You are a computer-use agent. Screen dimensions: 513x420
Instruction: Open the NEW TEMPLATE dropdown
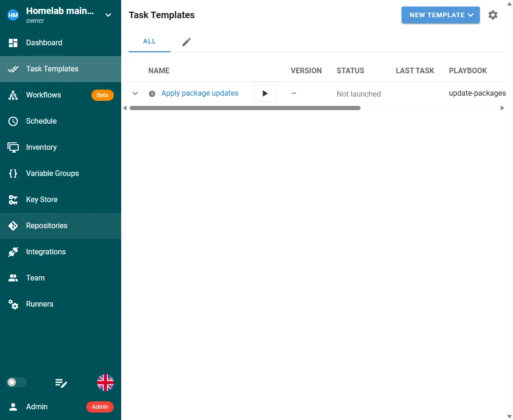(x=440, y=15)
